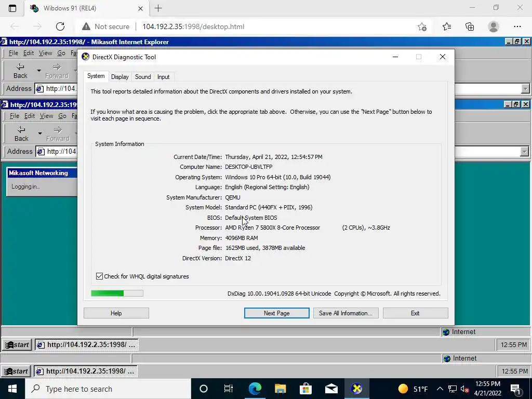This screenshot has width=532, height=399.
Task: Open Edge tab actions menu icon
Action: coord(12,8)
